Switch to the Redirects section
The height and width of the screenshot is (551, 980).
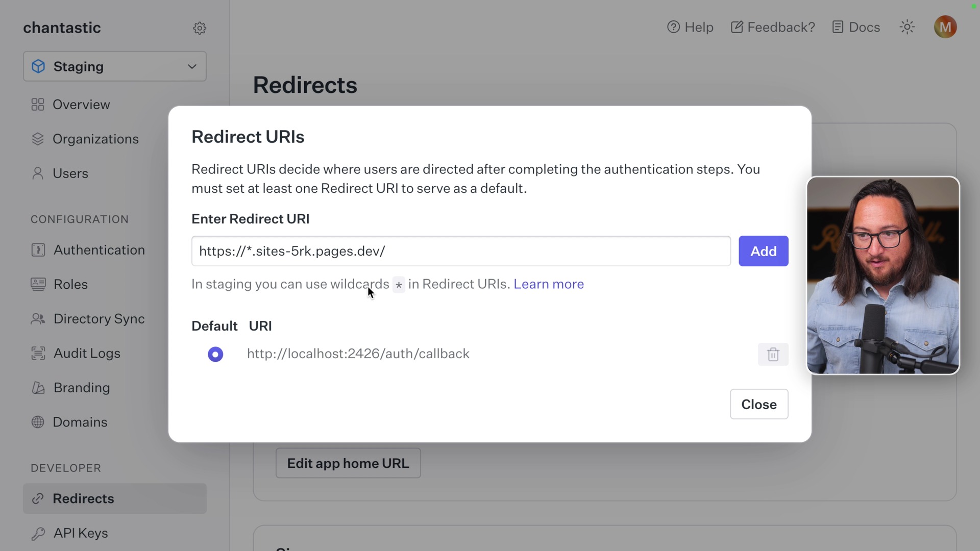83,498
